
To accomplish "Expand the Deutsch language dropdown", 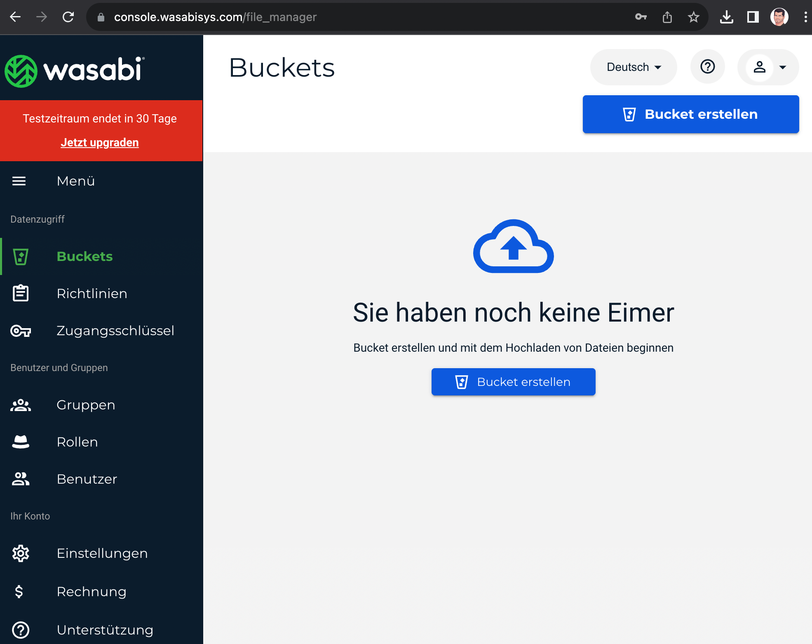I will tap(634, 67).
